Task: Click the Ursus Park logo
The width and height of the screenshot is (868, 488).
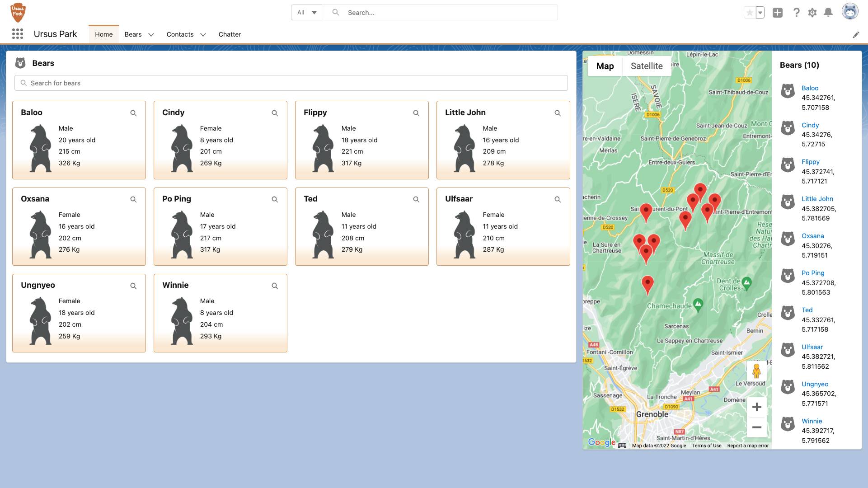Action: (x=18, y=12)
